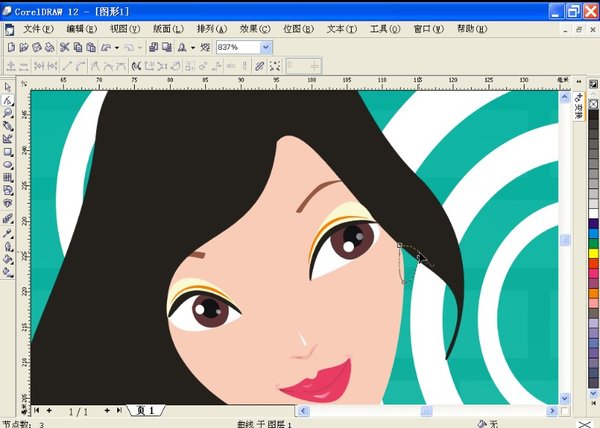
Task: Open the 文件(F) menu
Action: (38, 29)
